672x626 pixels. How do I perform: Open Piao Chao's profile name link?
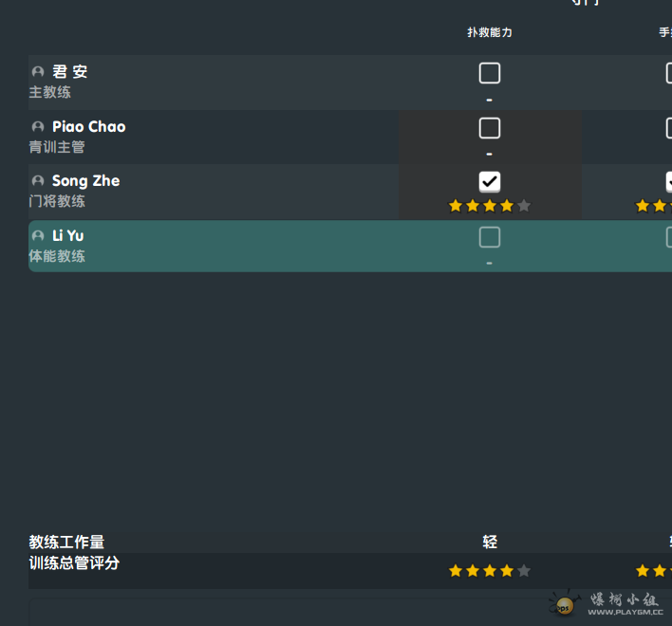(x=88, y=127)
